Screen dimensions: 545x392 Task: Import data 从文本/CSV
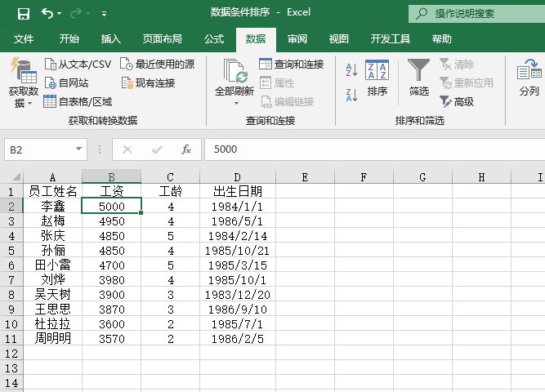tap(78, 65)
